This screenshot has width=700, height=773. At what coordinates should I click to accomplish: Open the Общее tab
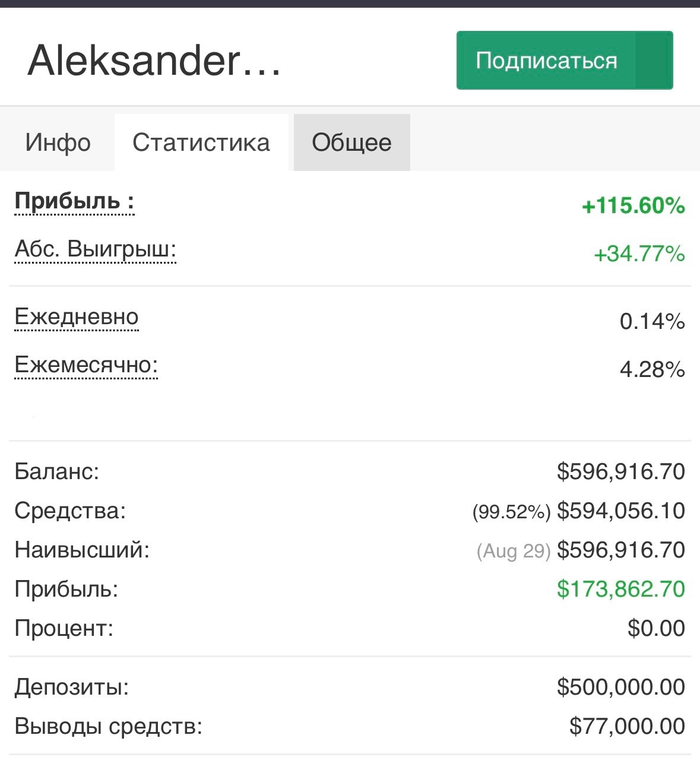351,142
